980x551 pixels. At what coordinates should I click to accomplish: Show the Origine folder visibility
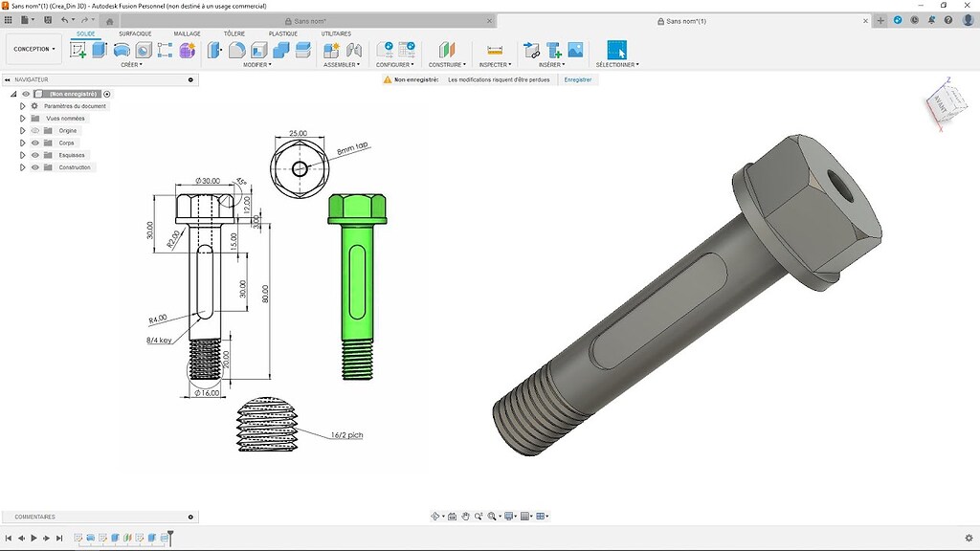pos(35,130)
